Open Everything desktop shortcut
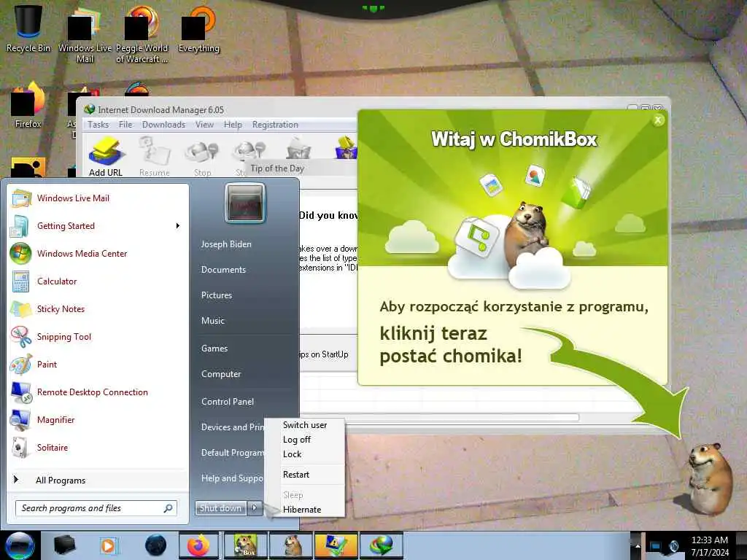The image size is (747, 560). (198, 29)
